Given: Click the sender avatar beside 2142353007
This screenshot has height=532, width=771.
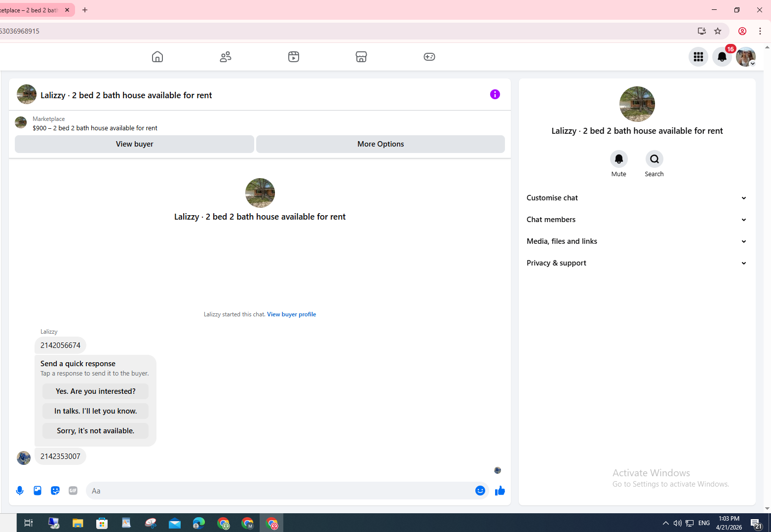Looking at the screenshot, I should point(24,458).
